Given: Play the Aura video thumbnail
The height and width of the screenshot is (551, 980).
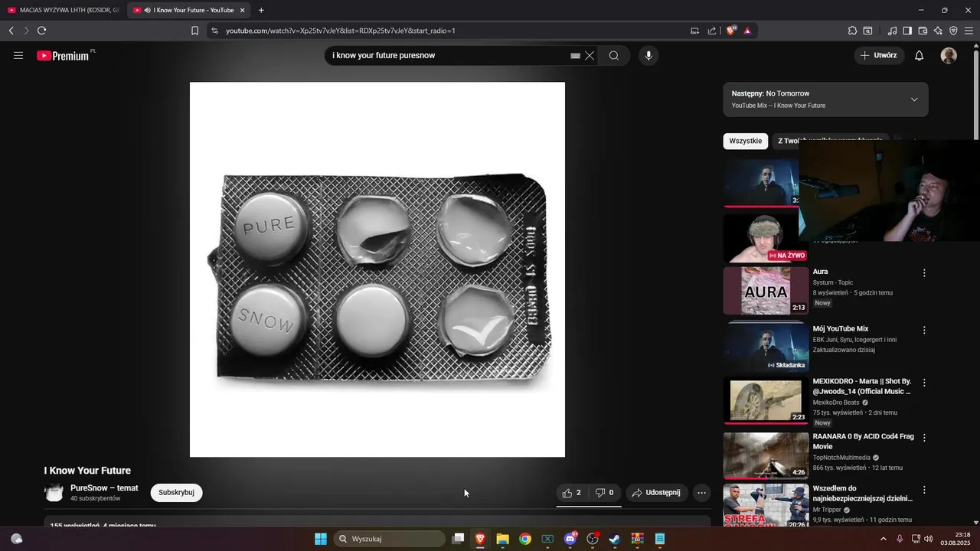Looking at the screenshot, I should 766,290.
